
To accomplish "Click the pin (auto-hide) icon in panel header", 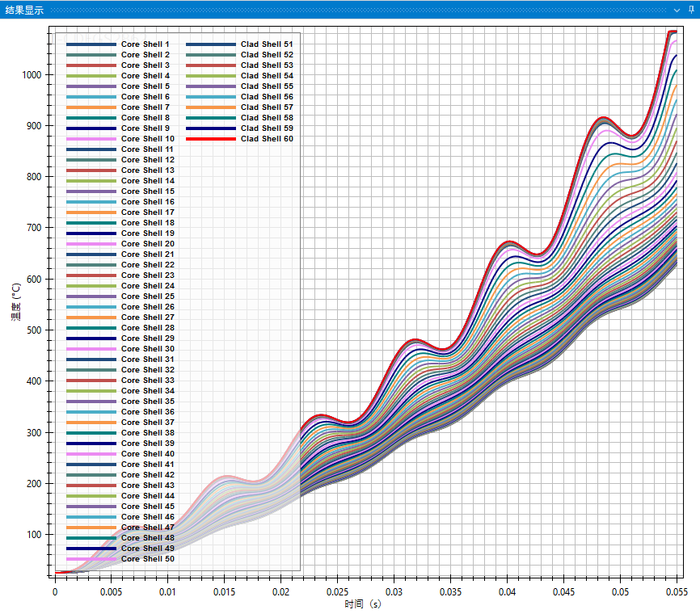I will click(x=689, y=9).
